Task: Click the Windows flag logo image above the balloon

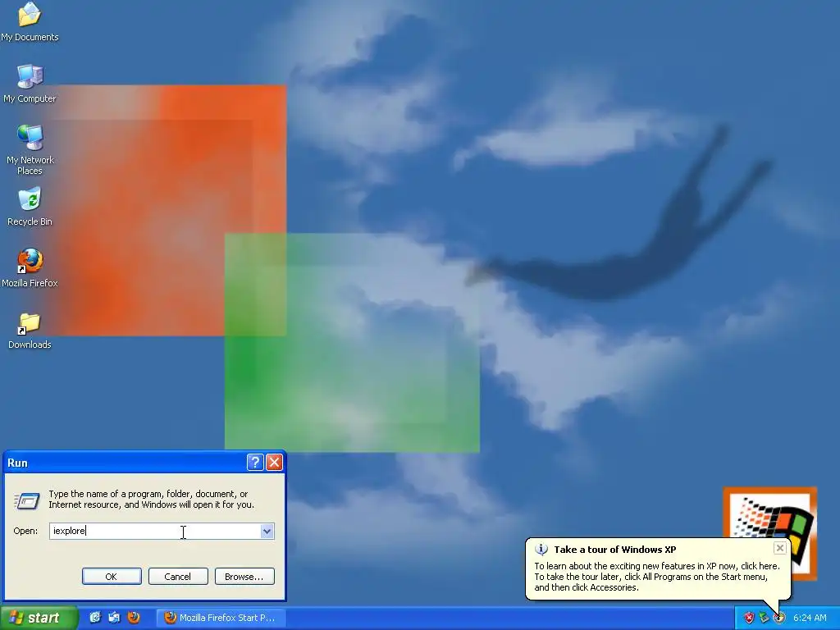Action: (x=769, y=514)
